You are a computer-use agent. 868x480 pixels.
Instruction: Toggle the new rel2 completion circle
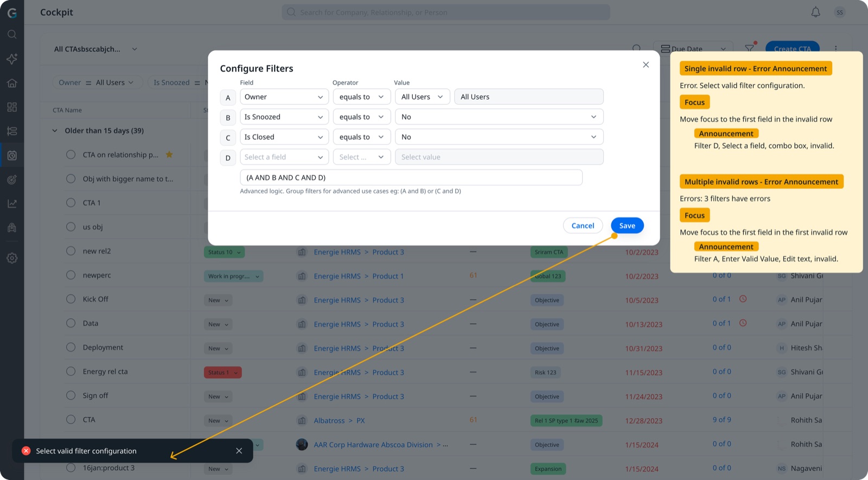coord(71,251)
